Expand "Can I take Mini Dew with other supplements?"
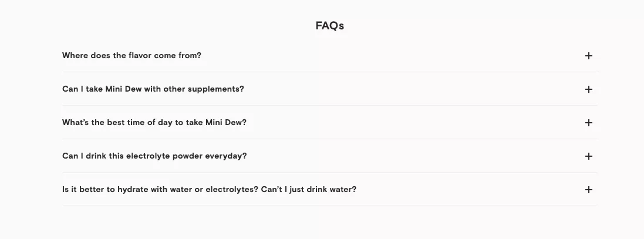The height and width of the screenshot is (239, 644). pos(153,89)
